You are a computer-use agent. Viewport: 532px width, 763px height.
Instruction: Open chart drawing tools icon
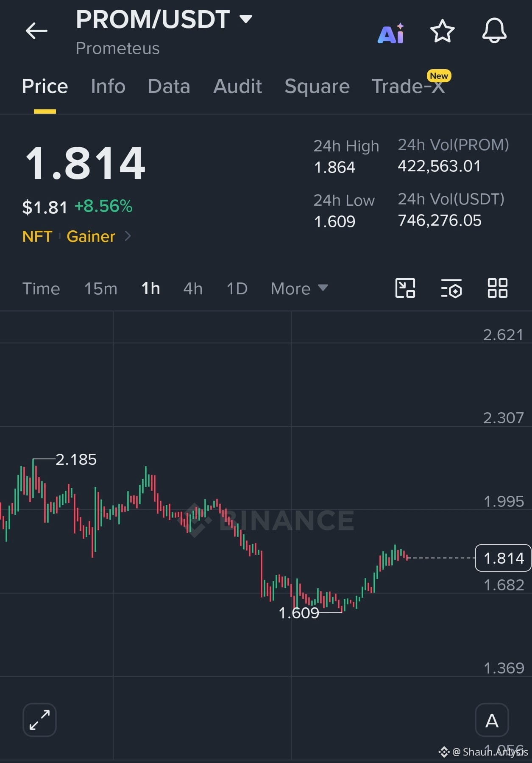[405, 288]
